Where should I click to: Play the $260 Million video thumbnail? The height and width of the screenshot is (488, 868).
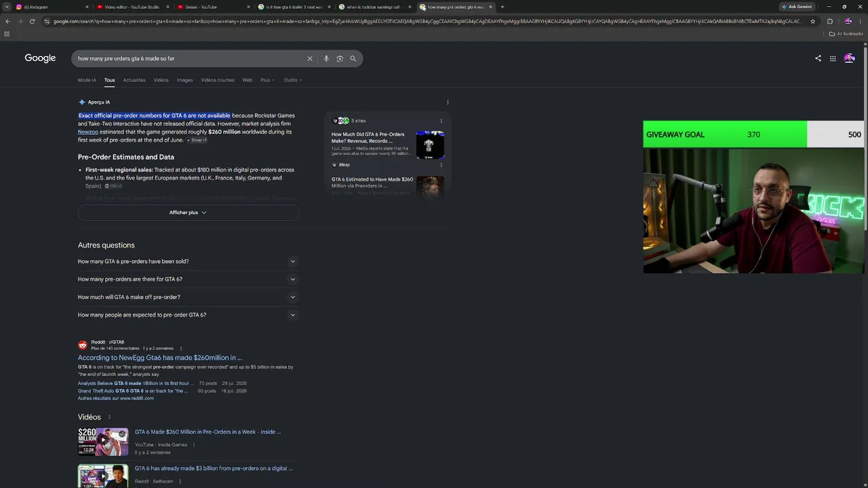coord(103,442)
